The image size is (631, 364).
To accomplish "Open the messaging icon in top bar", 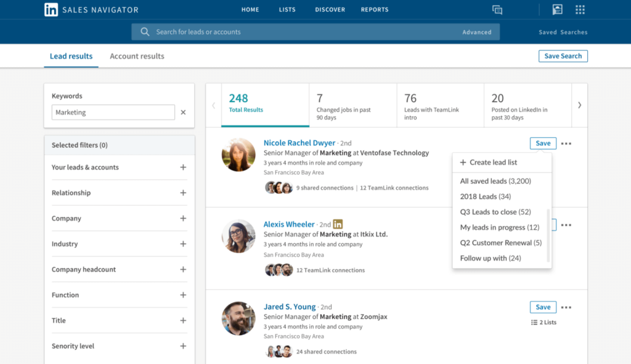I will click(x=497, y=10).
